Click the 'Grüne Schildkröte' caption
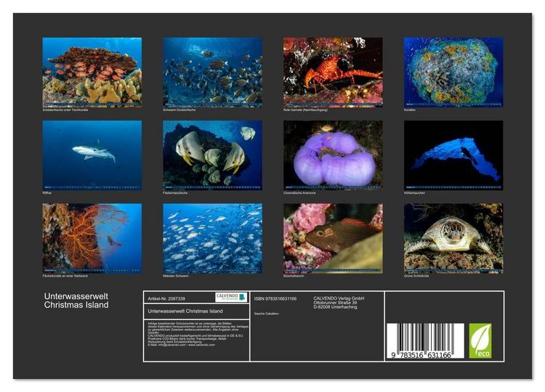 point(416,276)
